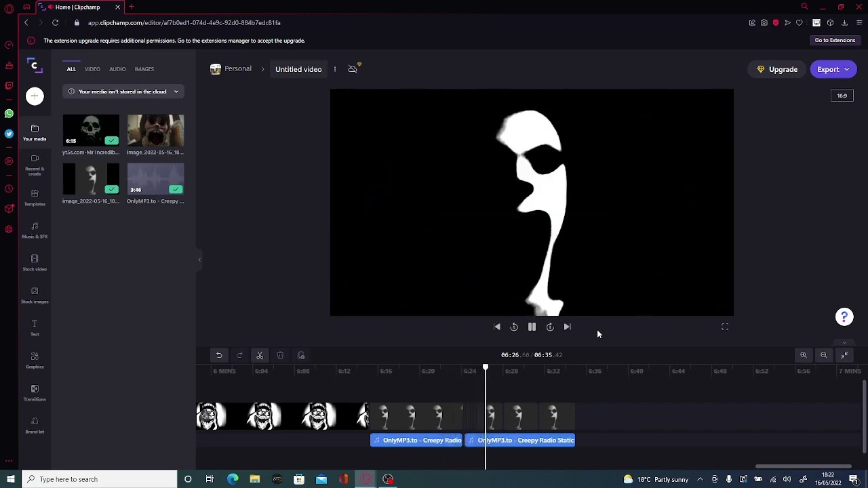Open the Graphics panel
The height and width of the screenshot is (488, 868).
click(x=35, y=361)
